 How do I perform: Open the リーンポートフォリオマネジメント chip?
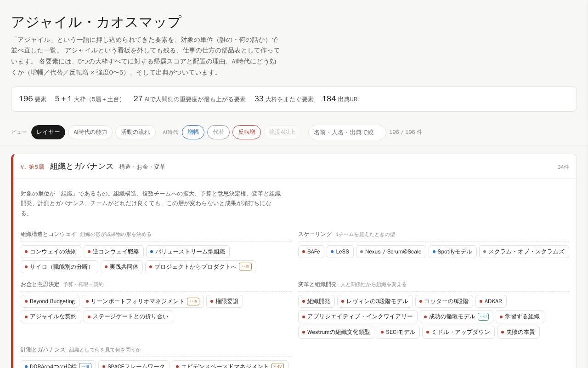143,301
